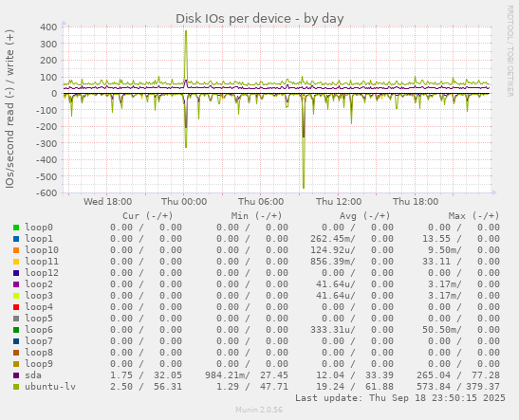Click the 'Avg (-/+)' column header
This screenshot has height=420, width=519.
pos(365,216)
